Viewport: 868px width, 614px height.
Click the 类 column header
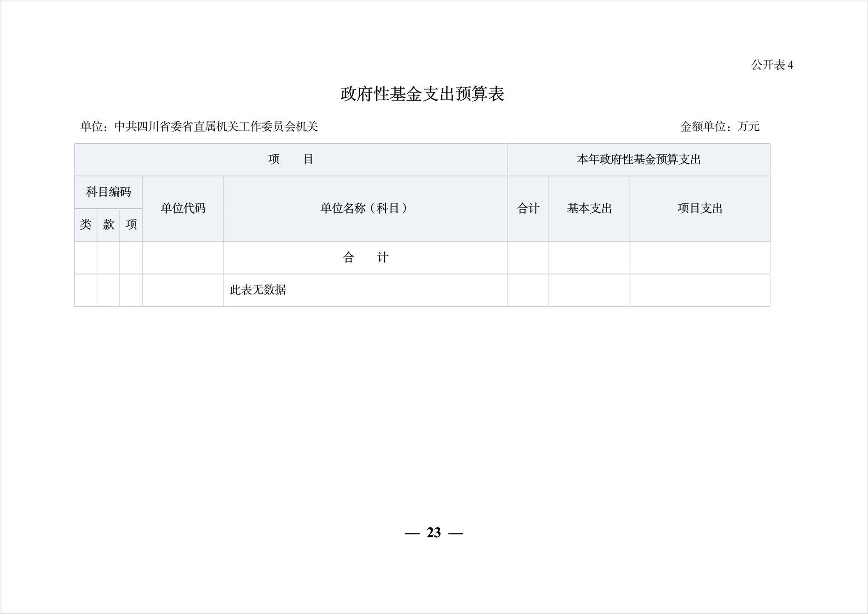pyautogui.click(x=85, y=224)
